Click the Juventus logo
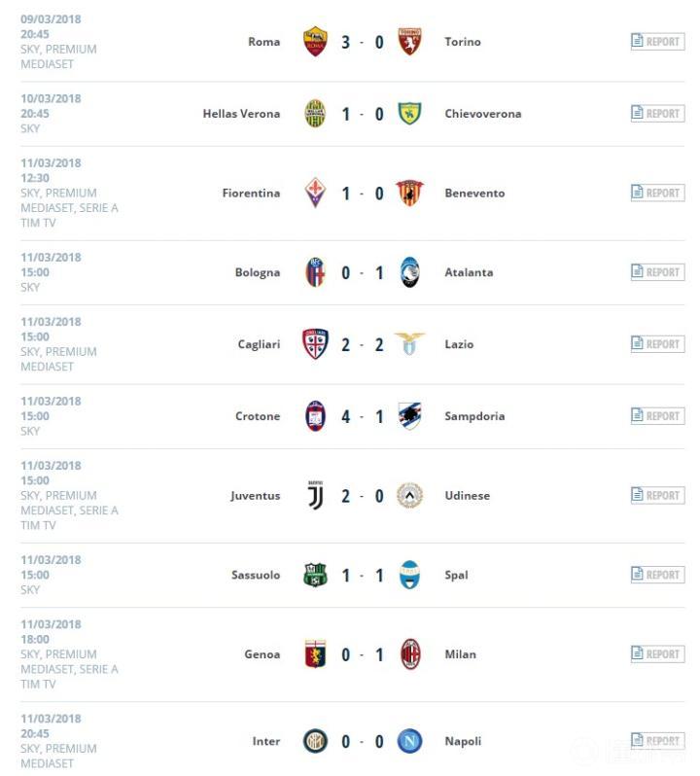 point(315,495)
